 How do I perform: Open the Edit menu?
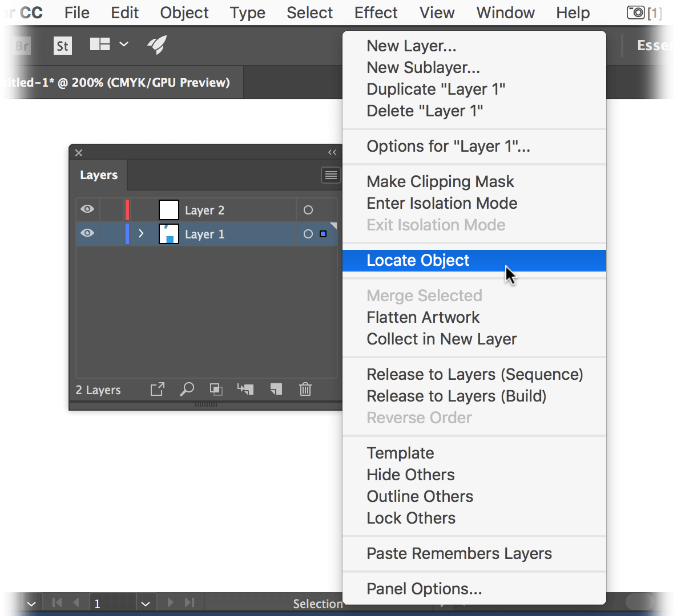[x=125, y=13]
